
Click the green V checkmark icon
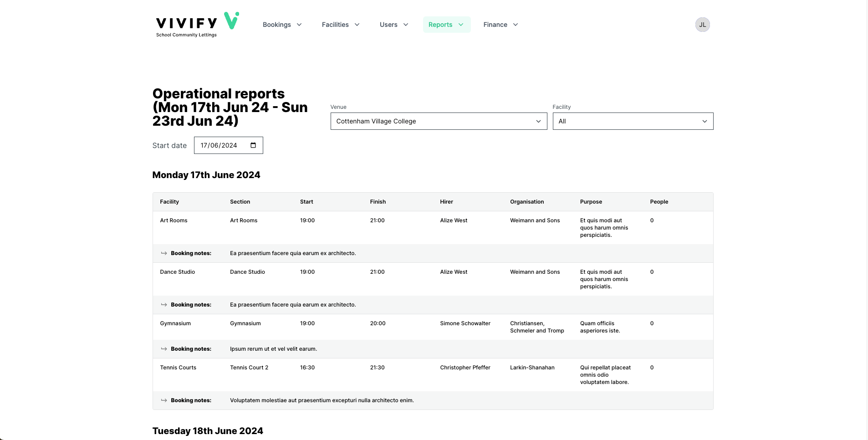click(231, 20)
